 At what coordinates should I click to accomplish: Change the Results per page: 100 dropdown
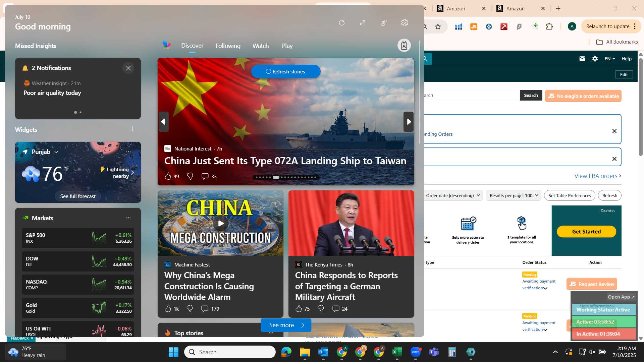(x=514, y=195)
